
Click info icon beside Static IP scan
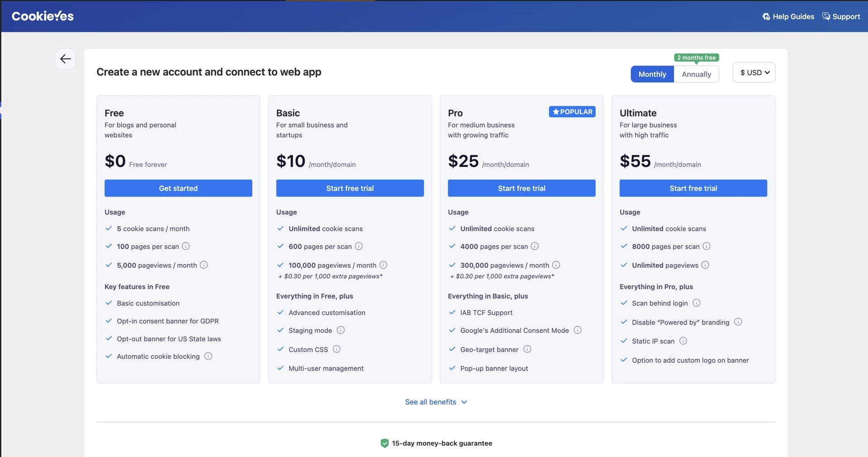[683, 341]
